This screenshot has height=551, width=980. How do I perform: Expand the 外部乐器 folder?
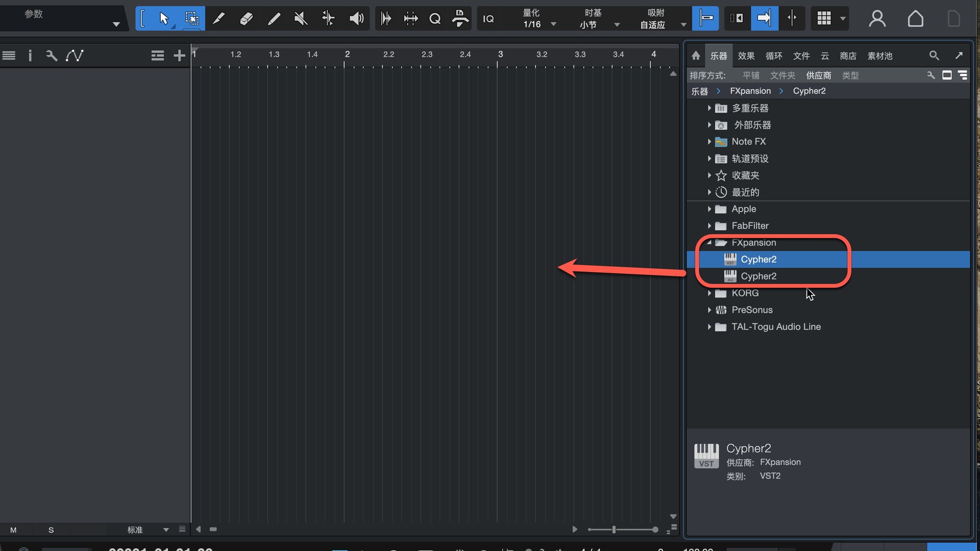click(709, 125)
